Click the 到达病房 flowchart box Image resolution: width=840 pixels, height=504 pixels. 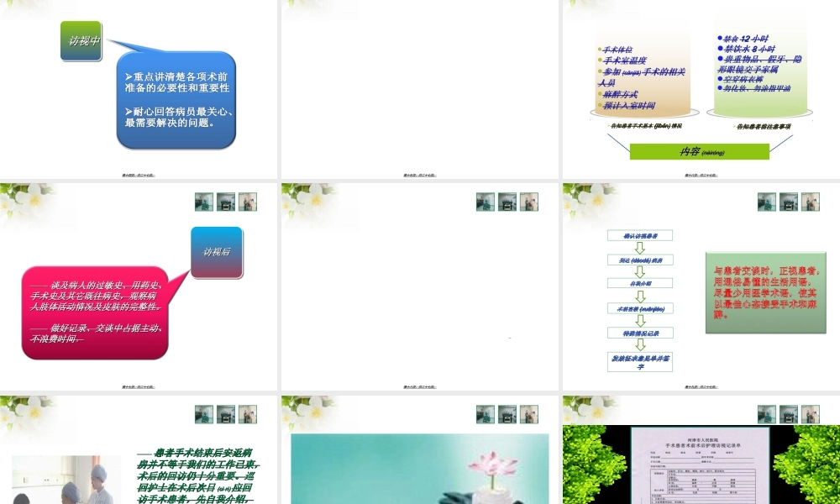tap(642, 259)
